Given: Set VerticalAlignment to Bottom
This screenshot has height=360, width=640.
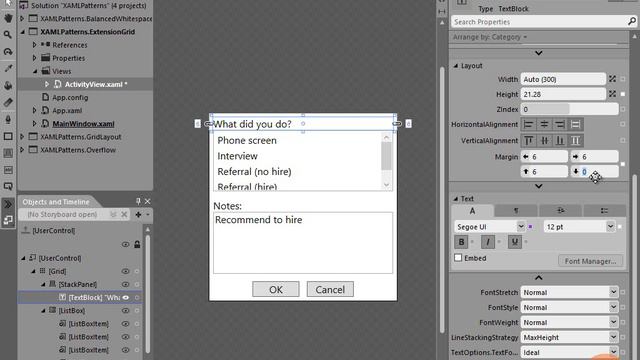Looking at the screenshot, I should [560, 140].
